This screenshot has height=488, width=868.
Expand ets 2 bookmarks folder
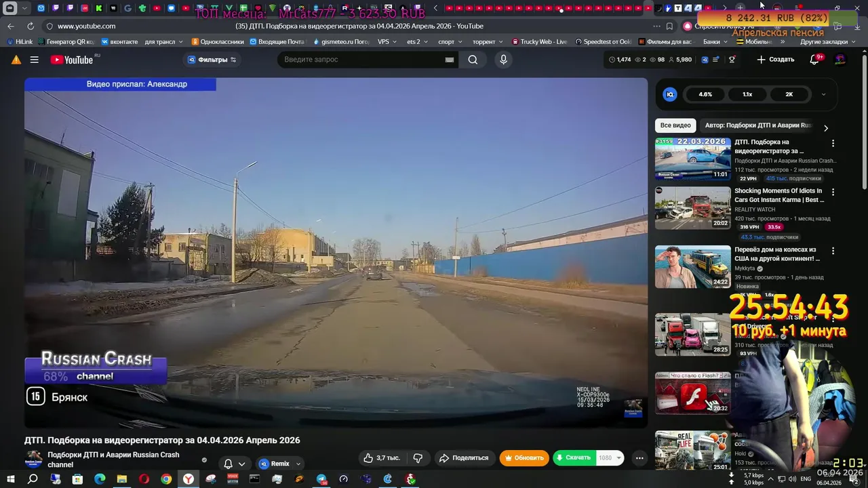coord(417,41)
